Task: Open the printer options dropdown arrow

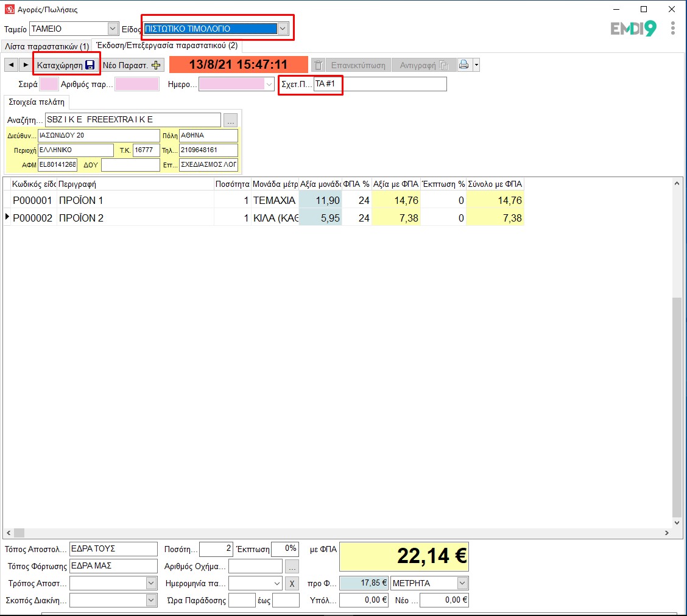Action: pos(476,65)
